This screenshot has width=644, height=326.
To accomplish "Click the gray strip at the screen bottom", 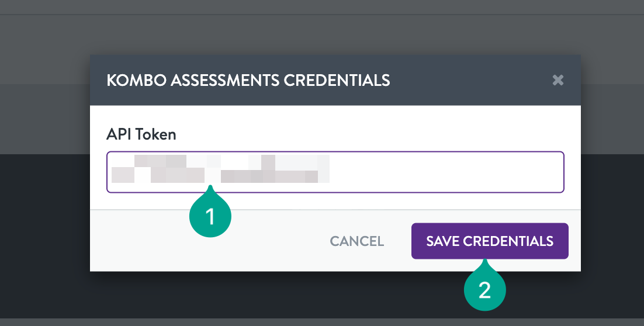I will click(x=322, y=322).
